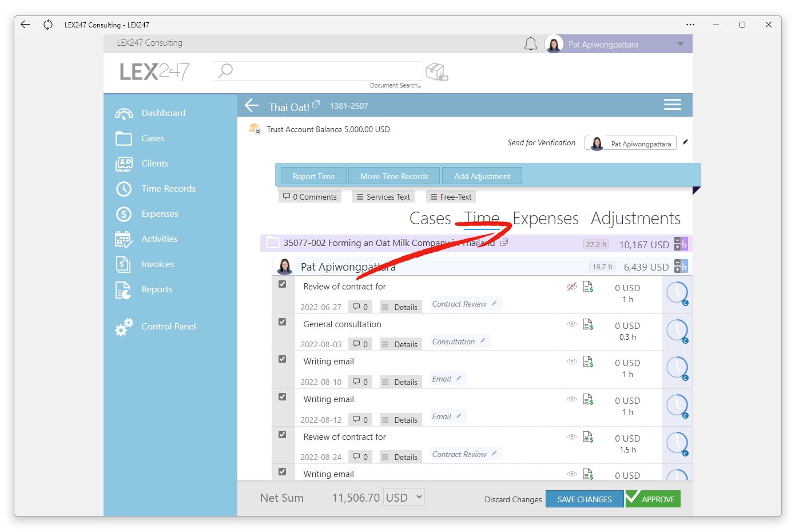Click the document search magnifier icon
795x532 pixels.
click(226, 70)
